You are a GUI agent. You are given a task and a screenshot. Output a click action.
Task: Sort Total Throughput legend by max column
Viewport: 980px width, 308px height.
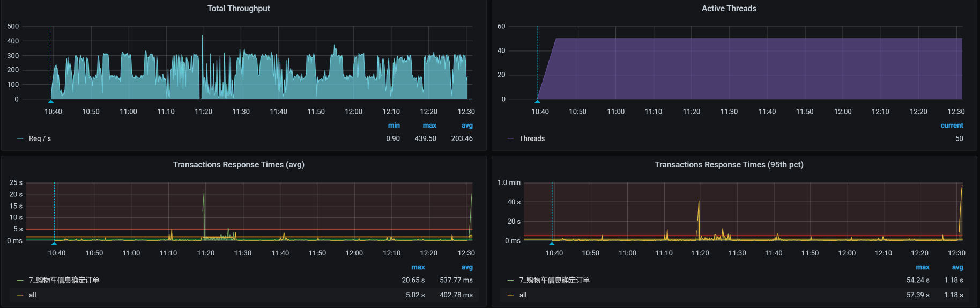click(429, 126)
